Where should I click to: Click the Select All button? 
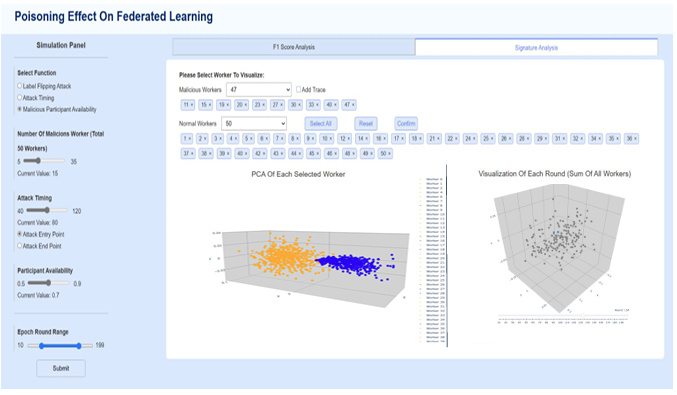pyautogui.click(x=321, y=123)
